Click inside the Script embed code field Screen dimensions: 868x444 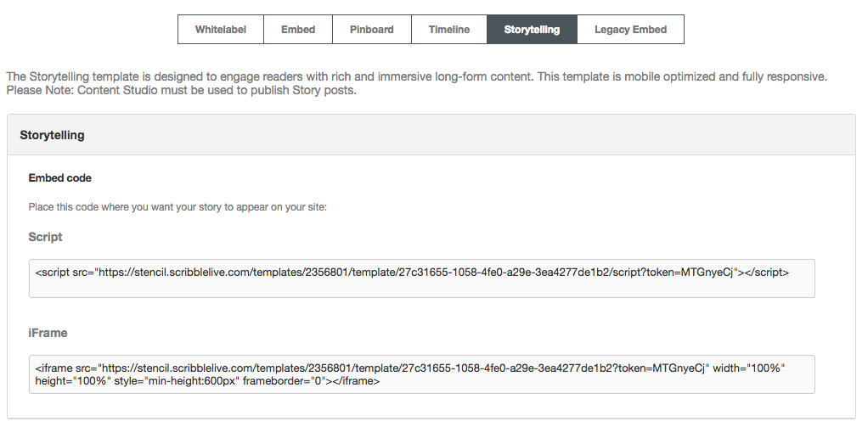(x=422, y=278)
